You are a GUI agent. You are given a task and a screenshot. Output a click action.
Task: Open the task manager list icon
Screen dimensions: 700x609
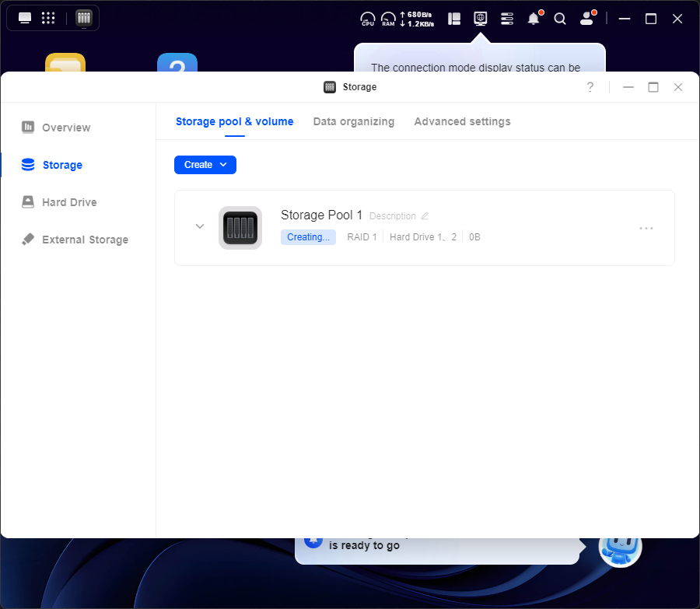point(507,19)
